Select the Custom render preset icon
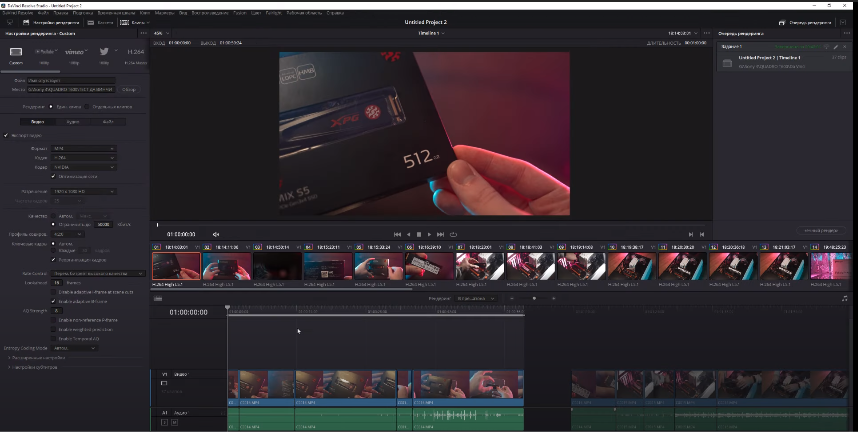This screenshot has height=432, width=858. point(16,51)
